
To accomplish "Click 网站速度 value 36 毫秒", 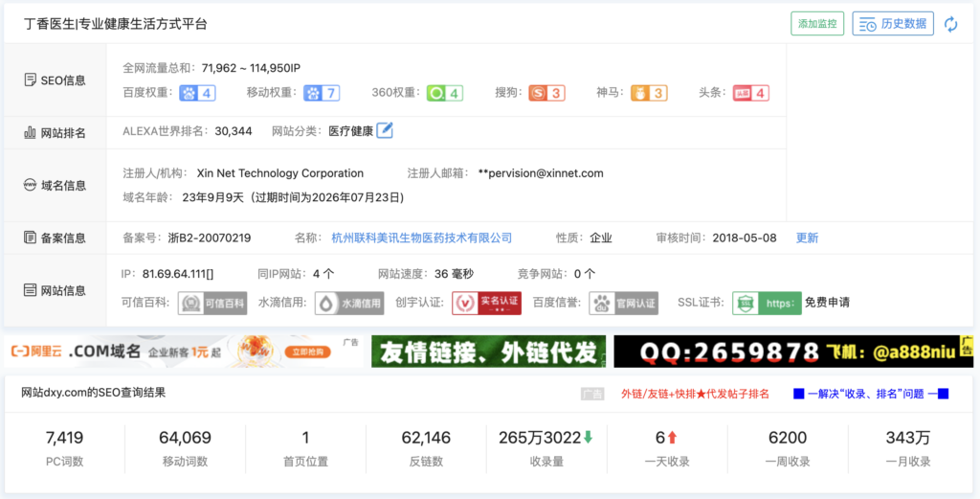I will [x=454, y=274].
